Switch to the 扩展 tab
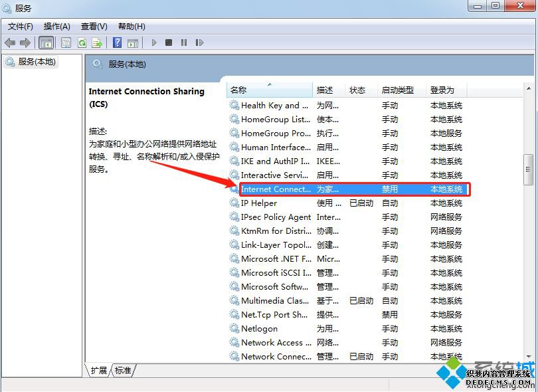Image resolution: width=538 pixels, height=392 pixels. (98, 370)
